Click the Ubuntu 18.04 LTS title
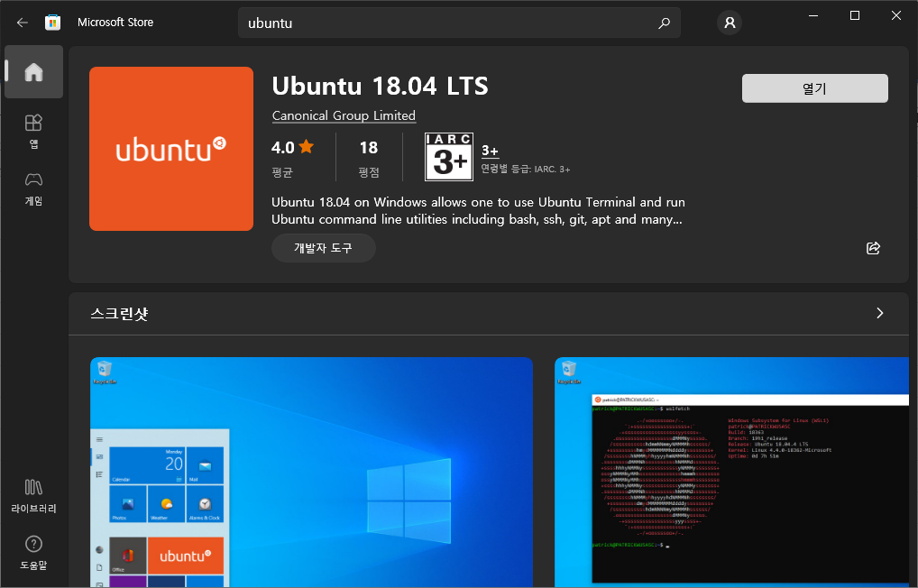This screenshot has height=588, width=918. (x=380, y=86)
